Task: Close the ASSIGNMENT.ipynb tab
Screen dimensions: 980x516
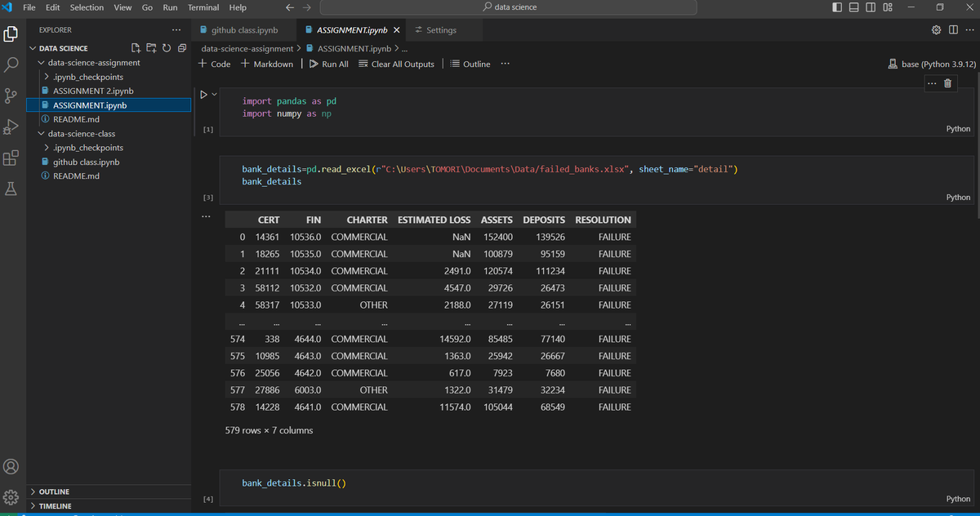Action: tap(396, 30)
